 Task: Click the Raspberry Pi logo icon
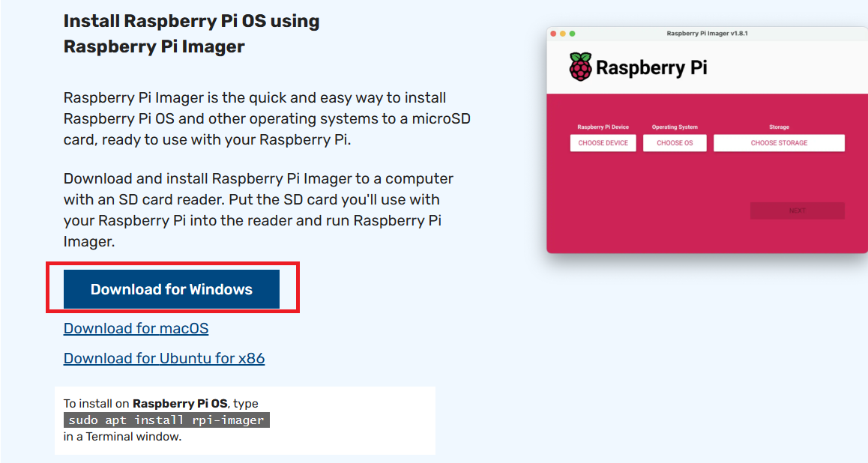[581, 67]
